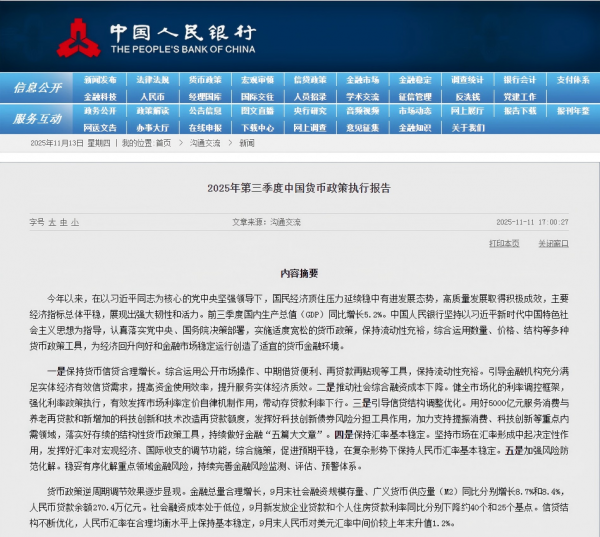Go to the 办事大厅 page
The image size is (600, 537).
pos(153,128)
